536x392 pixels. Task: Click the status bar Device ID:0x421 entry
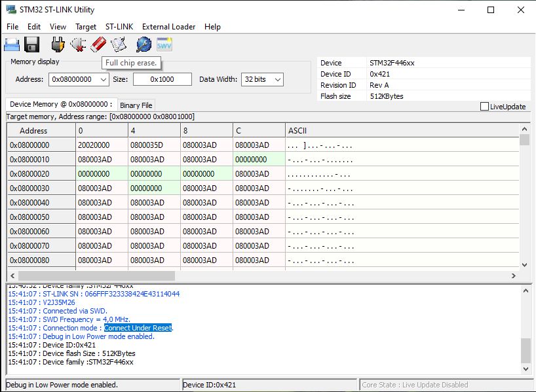click(x=269, y=385)
